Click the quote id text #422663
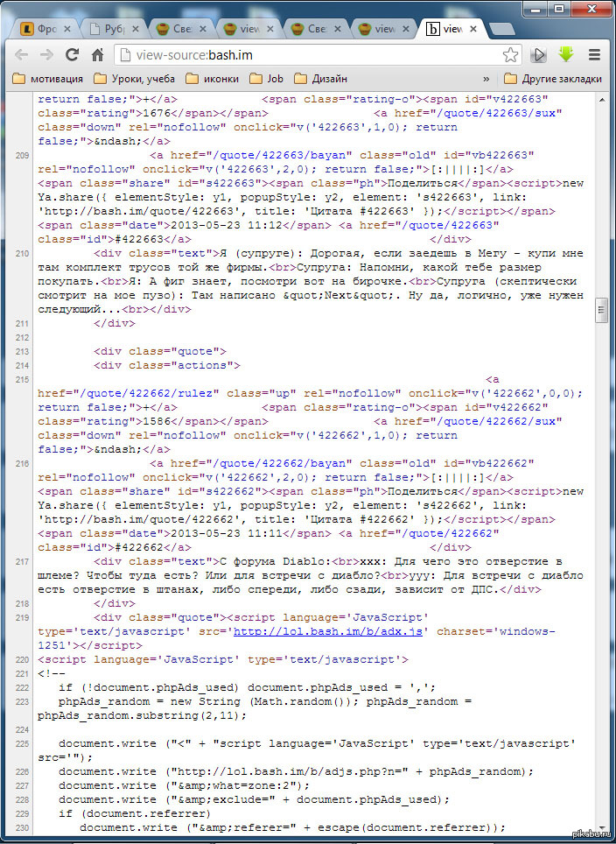 139,240
